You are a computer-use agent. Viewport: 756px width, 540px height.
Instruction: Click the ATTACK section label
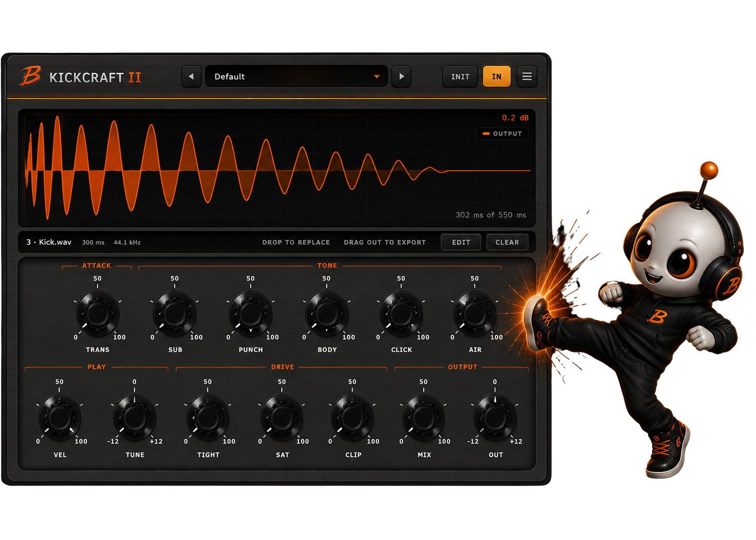tap(97, 265)
